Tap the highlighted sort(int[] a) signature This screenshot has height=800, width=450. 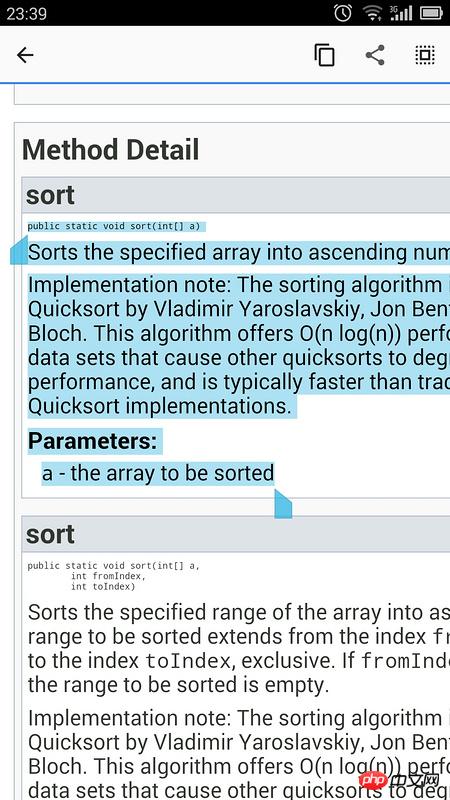point(114,226)
